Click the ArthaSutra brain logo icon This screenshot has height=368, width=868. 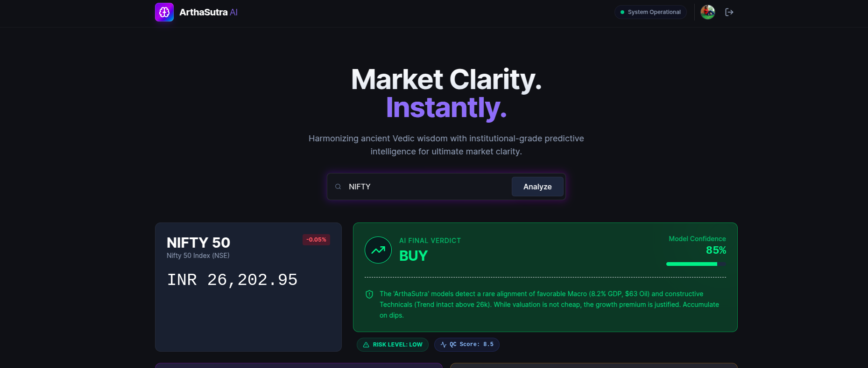tap(164, 12)
